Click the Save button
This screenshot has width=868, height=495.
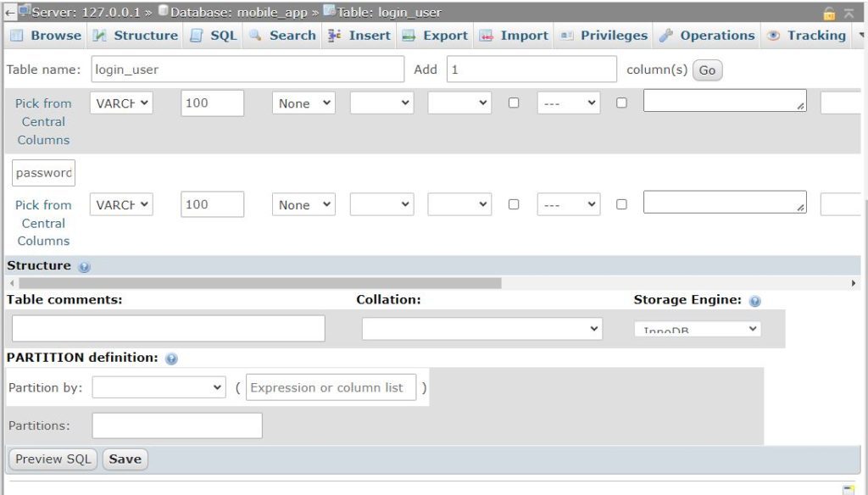[125, 459]
